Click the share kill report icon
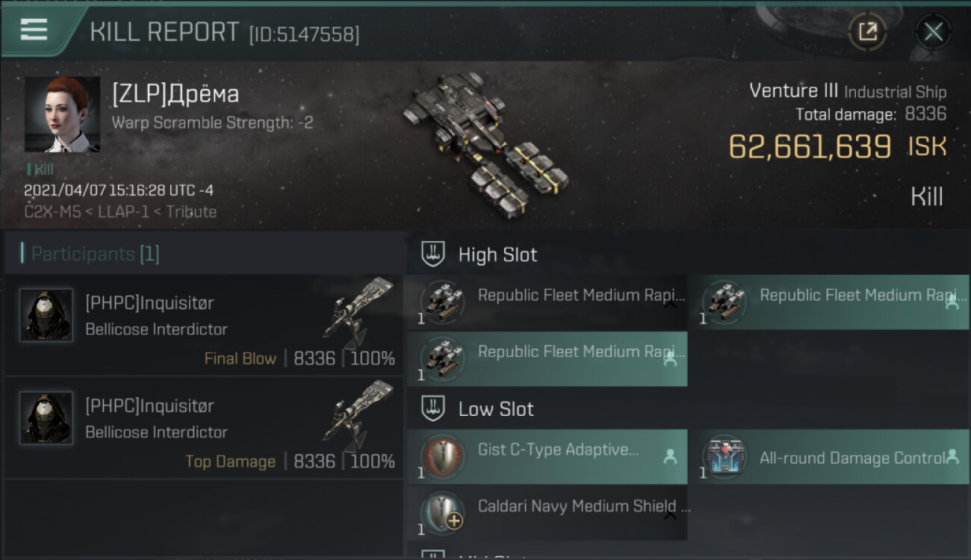 867,31
